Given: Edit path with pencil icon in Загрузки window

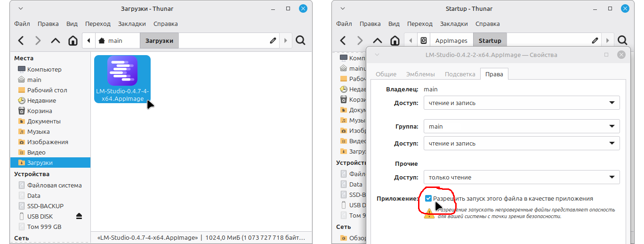Looking at the screenshot, I should (x=273, y=41).
